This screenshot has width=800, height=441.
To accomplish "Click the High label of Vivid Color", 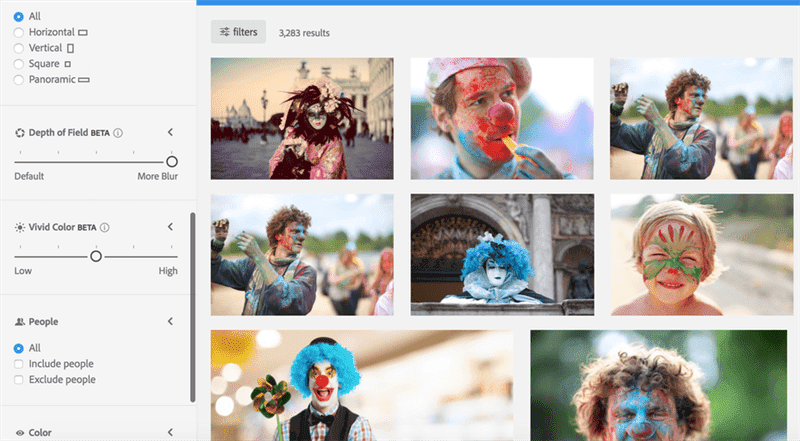I will pyautogui.click(x=168, y=271).
